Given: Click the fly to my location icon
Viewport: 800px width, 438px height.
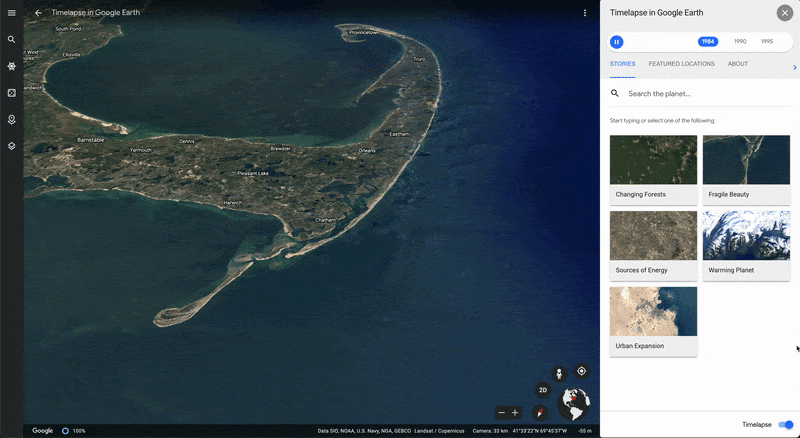Looking at the screenshot, I should tap(581, 371).
